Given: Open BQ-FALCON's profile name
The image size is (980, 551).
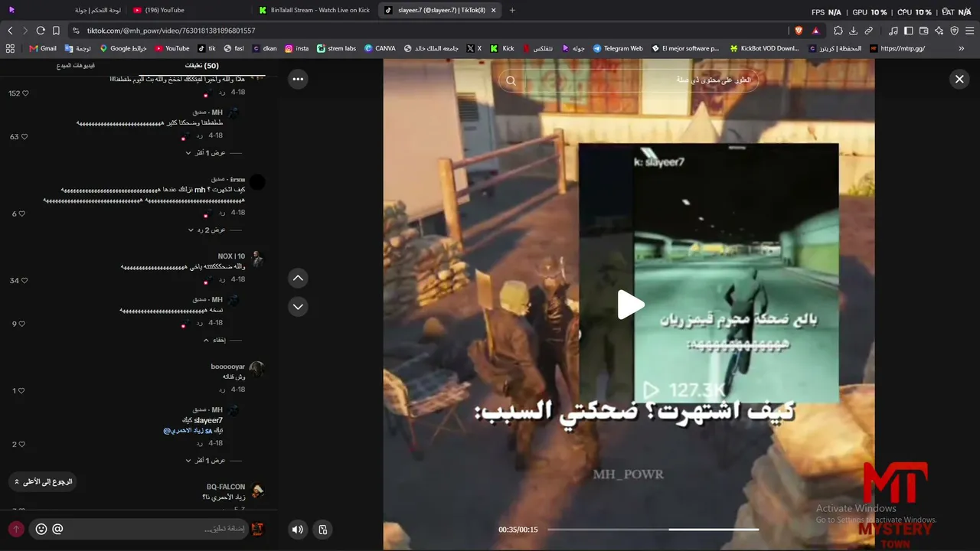Looking at the screenshot, I should point(226,487).
